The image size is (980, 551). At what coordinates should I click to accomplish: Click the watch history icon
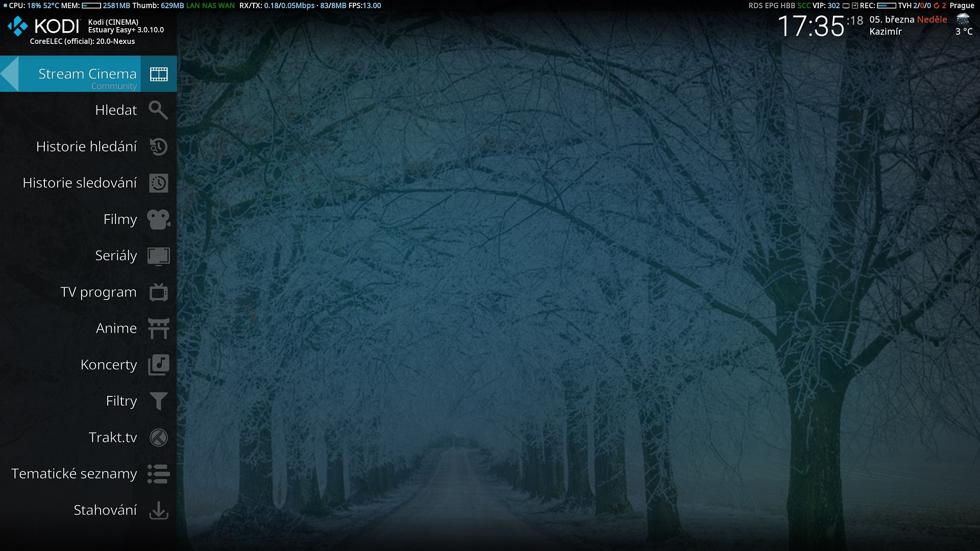[x=158, y=183]
